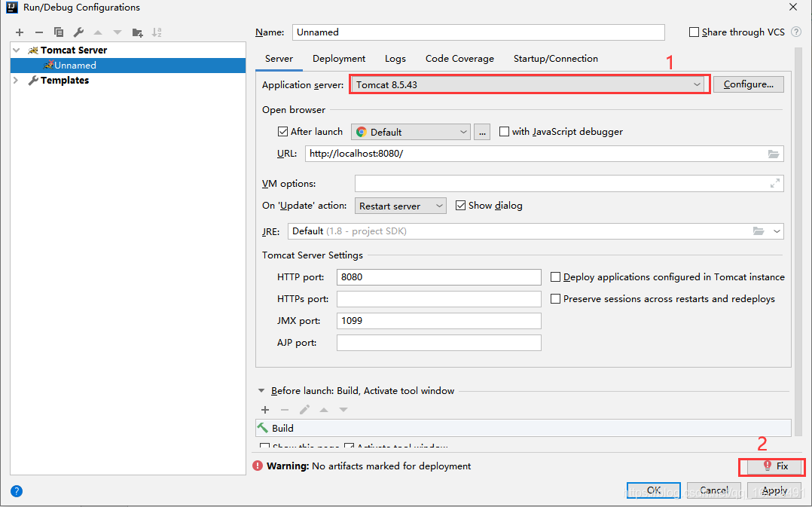This screenshot has height=507, width=812.
Task: Move configuration up arrow in left toolbar
Action: (x=98, y=32)
